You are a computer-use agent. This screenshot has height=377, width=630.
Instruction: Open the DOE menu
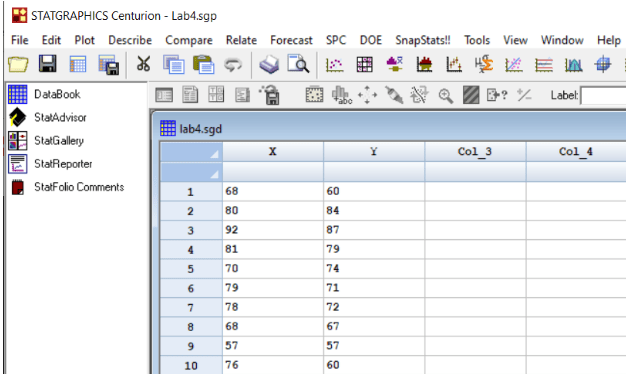(370, 40)
